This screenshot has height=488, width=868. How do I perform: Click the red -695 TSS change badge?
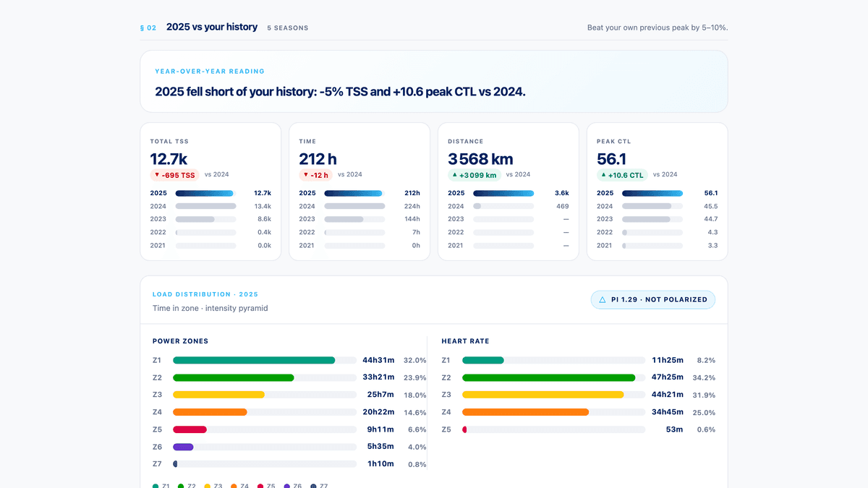click(174, 175)
